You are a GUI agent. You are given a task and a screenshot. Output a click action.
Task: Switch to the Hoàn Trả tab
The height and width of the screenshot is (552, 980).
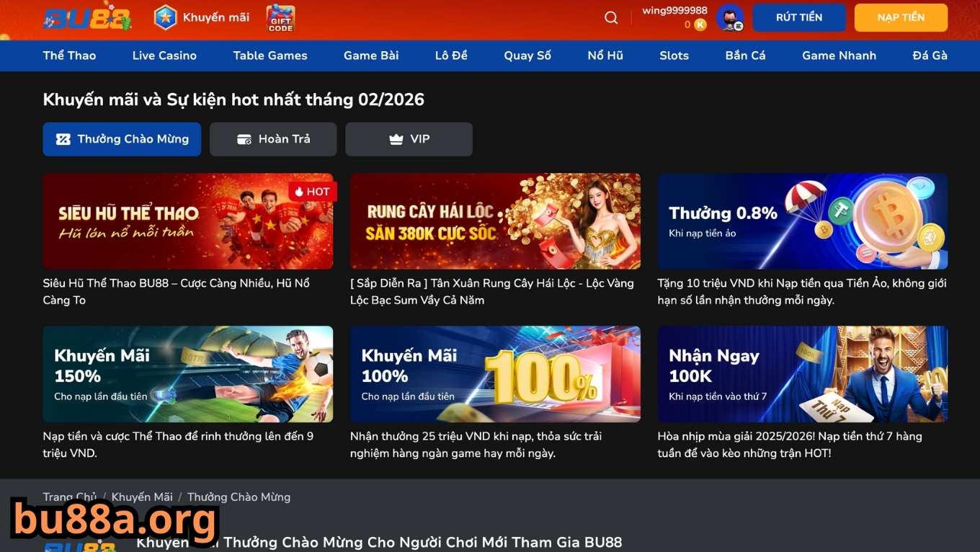[x=273, y=139]
